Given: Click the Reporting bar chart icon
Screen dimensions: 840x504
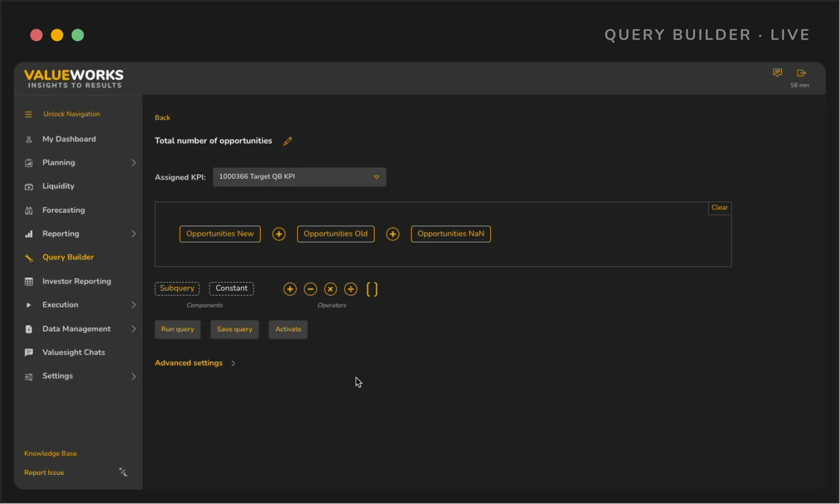Looking at the screenshot, I should (x=29, y=234).
